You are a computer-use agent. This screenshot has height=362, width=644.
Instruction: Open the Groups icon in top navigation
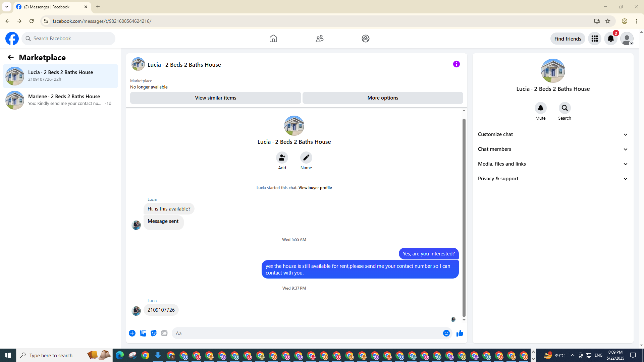coord(366,39)
